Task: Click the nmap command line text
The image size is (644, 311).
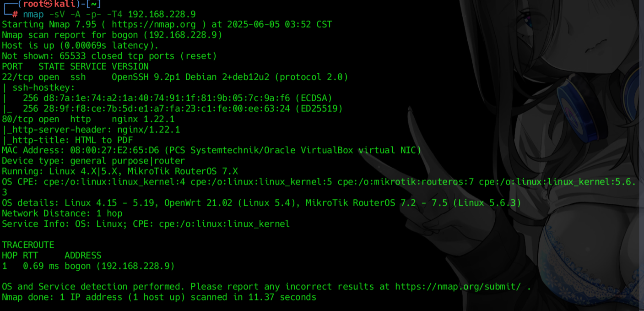Action: click(x=109, y=14)
